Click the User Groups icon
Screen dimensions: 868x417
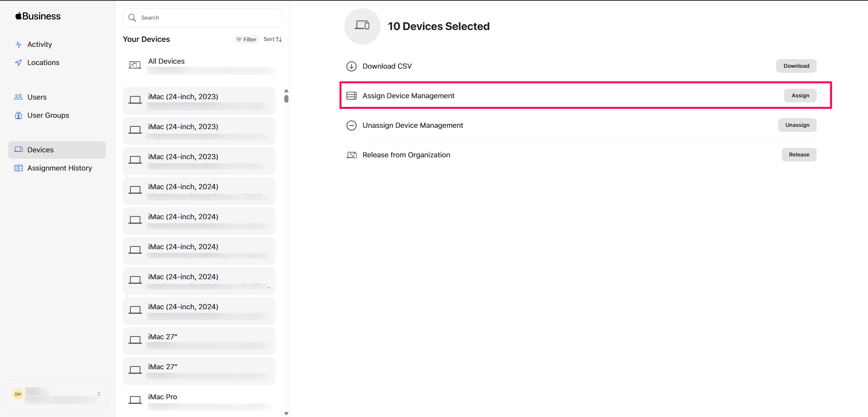[x=19, y=116]
